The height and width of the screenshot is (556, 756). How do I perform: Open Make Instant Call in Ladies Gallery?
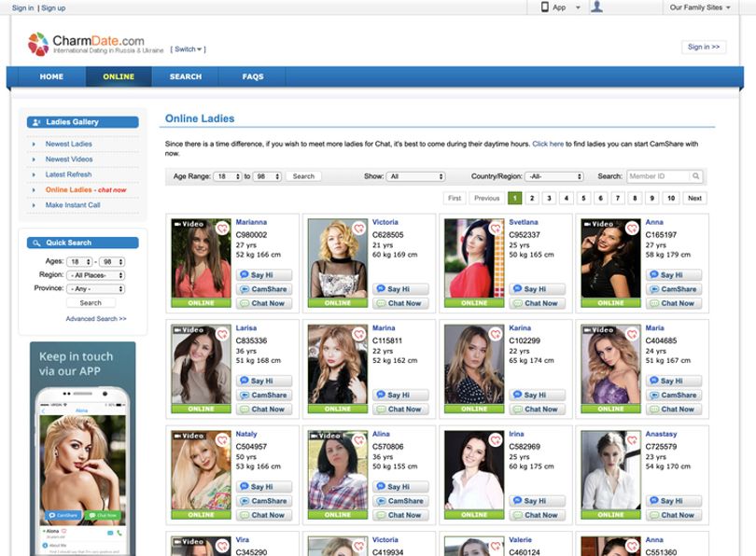coord(73,204)
